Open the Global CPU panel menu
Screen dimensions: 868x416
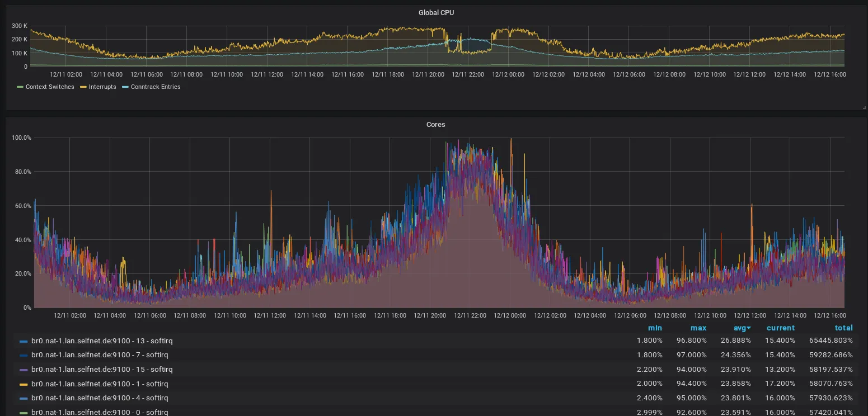click(437, 12)
